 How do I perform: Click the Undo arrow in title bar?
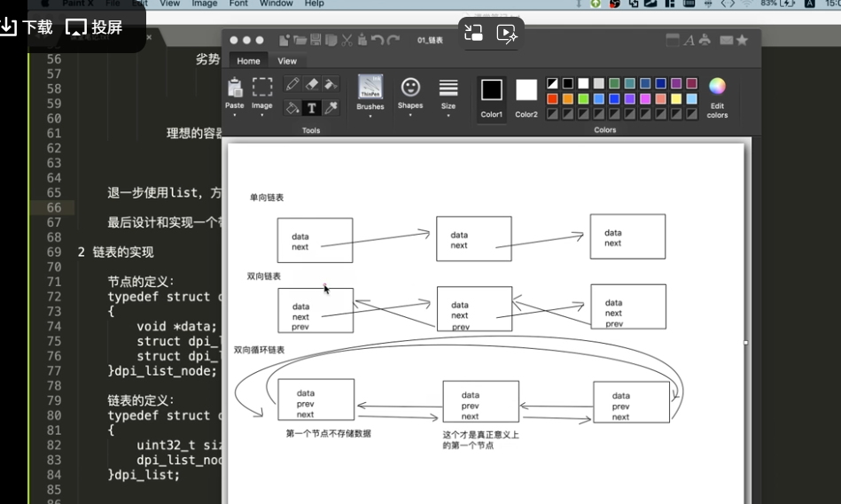(x=378, y=40)
